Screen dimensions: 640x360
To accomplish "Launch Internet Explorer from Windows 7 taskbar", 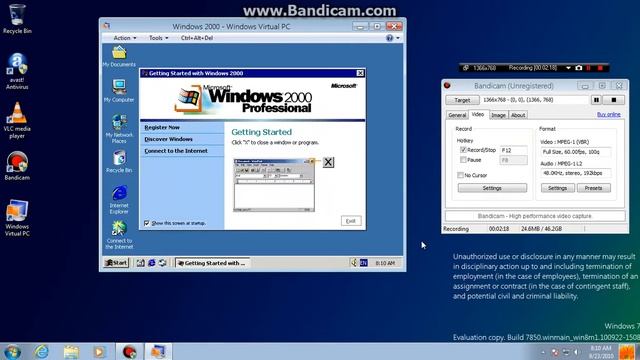I will pos(41,351).
